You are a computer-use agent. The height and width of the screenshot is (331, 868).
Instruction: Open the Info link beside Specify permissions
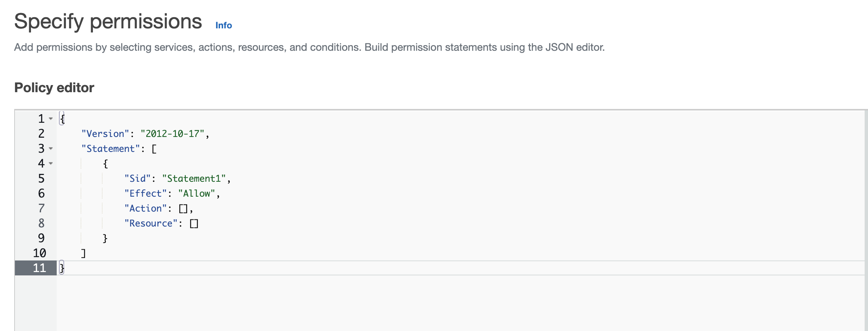[x=223, y=25]
